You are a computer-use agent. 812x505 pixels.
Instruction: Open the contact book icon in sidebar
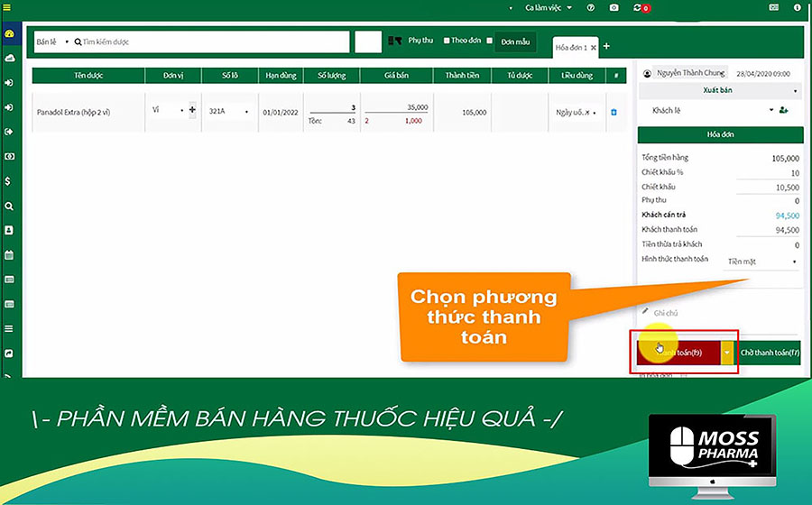coord(9,230)
